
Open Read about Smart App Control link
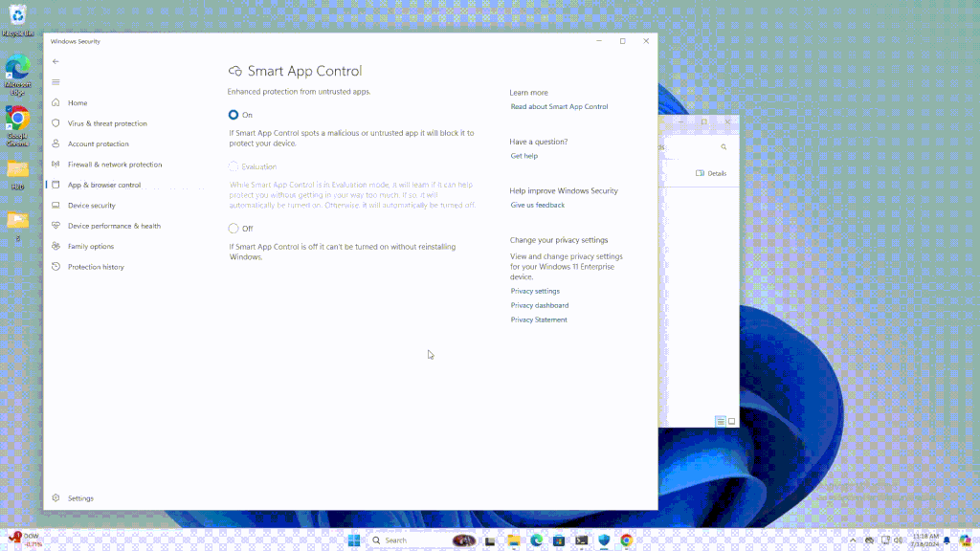pos(559,106)
